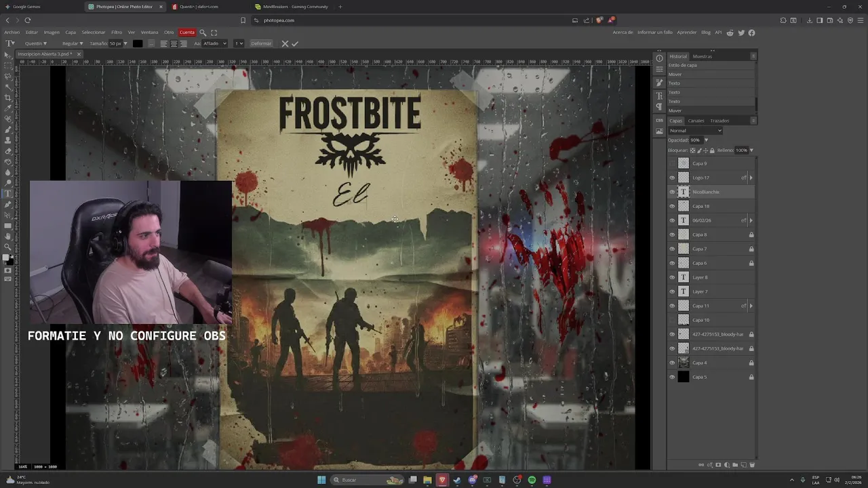The height and width of the screenshot is (488, 868).
Task: Switch to the Canales tab
Action: (696, 121)
